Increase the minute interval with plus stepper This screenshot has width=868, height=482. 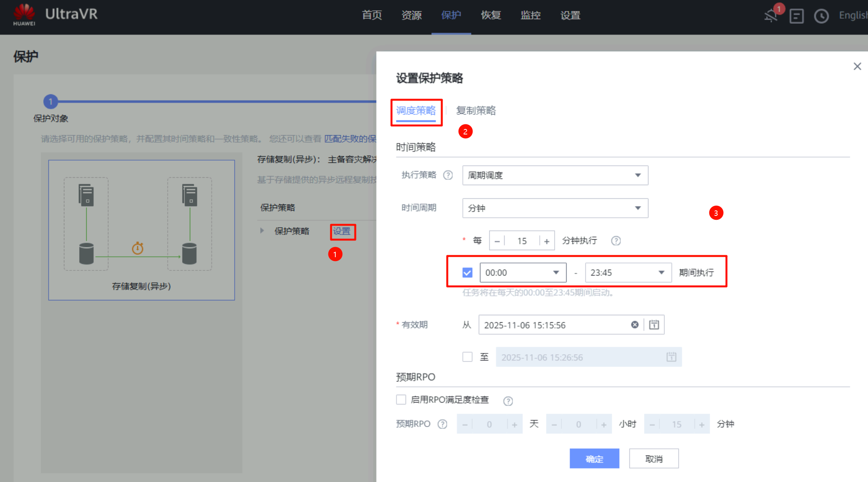[x=547, y=241]
